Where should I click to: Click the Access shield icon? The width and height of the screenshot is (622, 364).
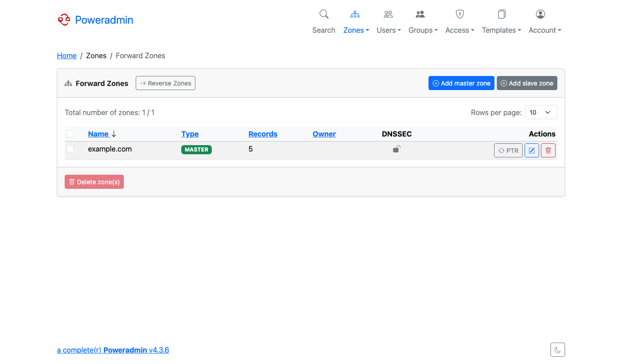[x=460, y=14]
